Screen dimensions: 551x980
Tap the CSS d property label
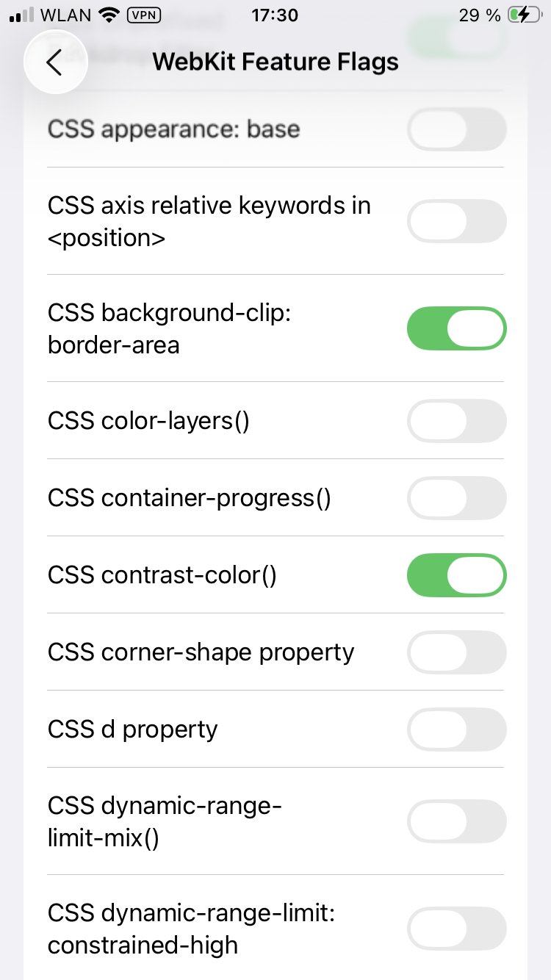(133, 729)
